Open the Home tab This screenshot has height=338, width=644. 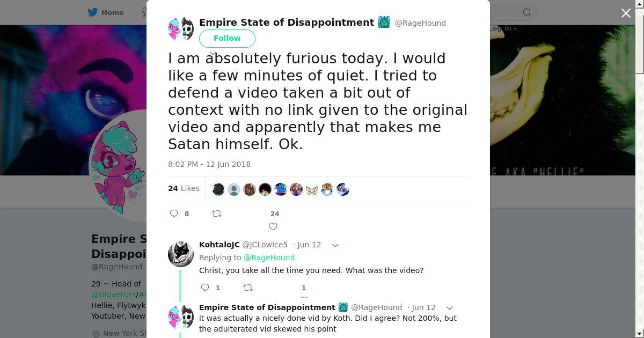click(112, 12)
